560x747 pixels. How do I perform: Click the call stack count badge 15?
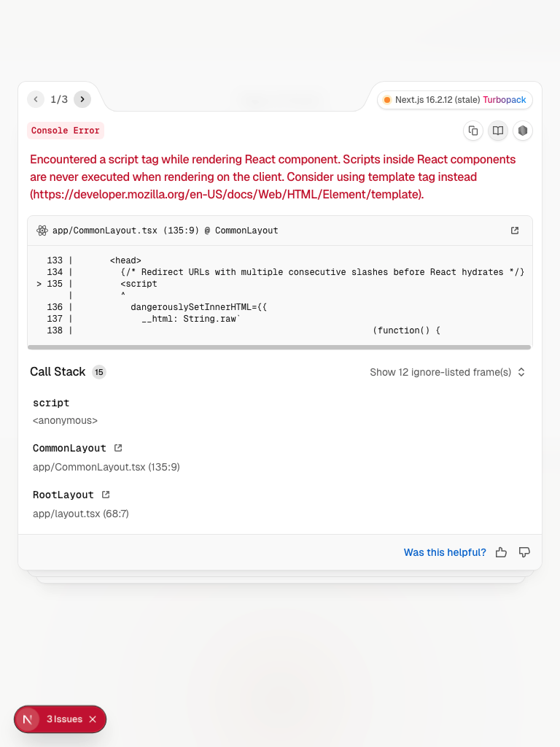tap(98, 372)
